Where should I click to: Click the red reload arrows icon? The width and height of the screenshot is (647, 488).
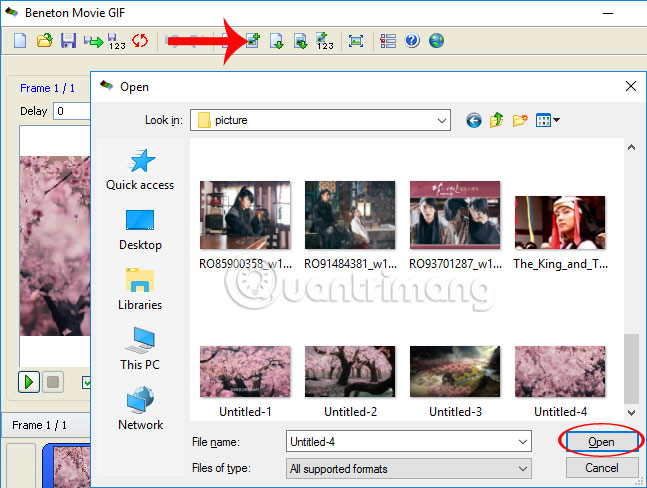[x=140, y=40]
